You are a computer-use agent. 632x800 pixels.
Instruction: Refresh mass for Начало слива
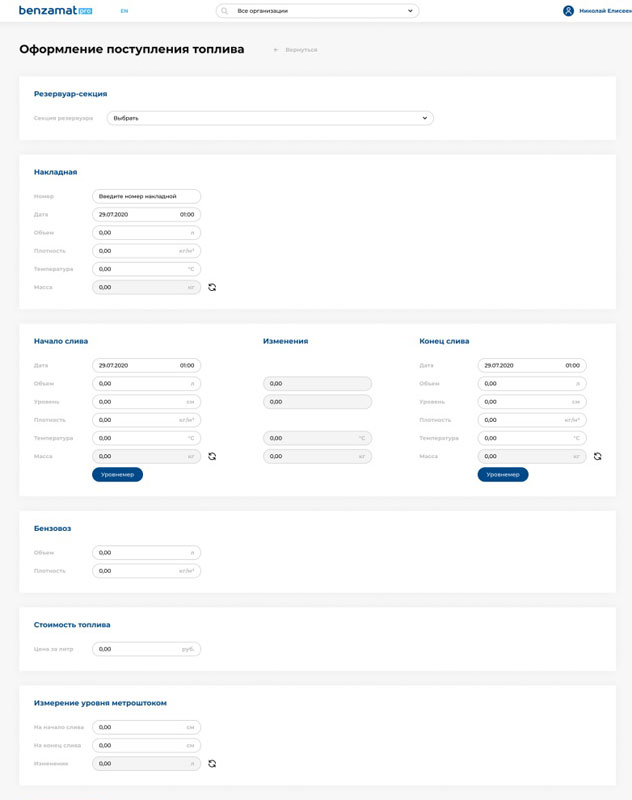coord(212,456)
